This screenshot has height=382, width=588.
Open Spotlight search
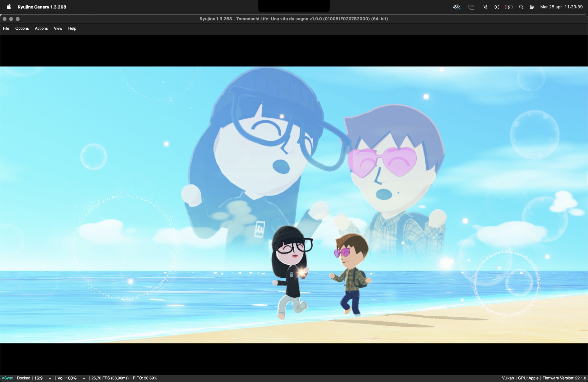click(521, 7)
